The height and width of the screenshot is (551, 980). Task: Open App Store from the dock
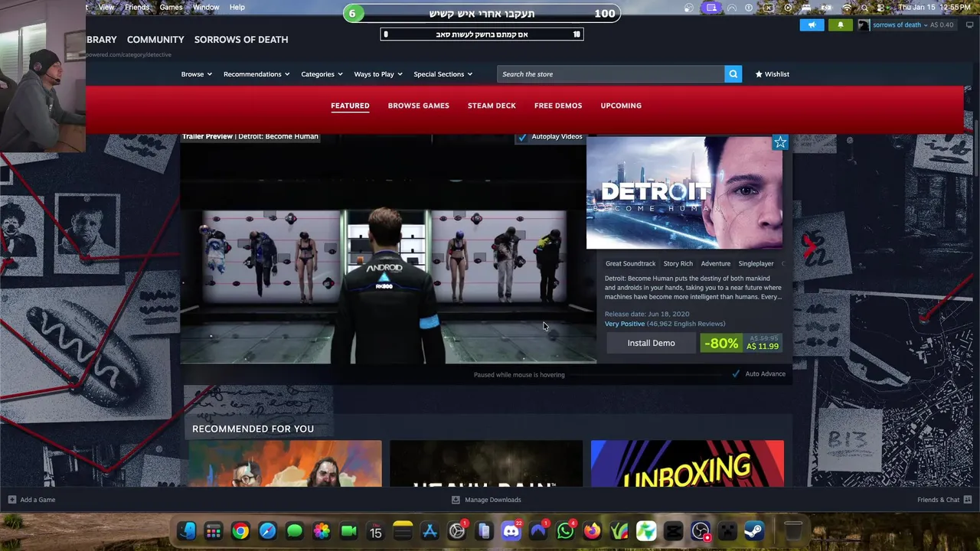coord(430,531)
